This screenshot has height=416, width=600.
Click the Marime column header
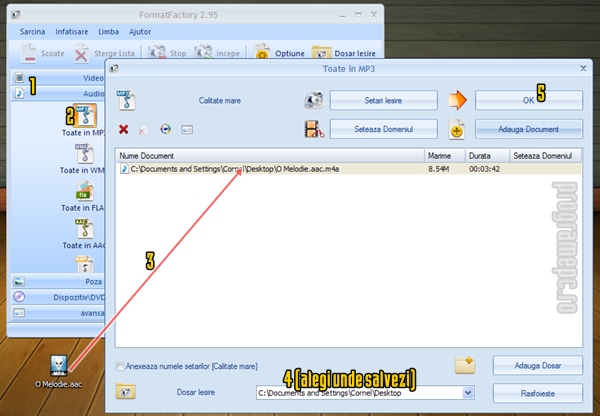[445, 156]
